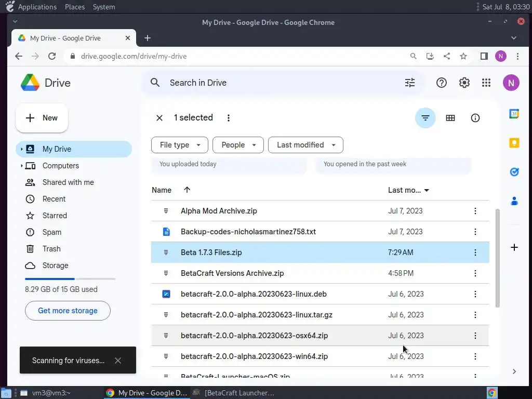
Task: Open Google Keep side panel icon
Action: coord(514,143)
